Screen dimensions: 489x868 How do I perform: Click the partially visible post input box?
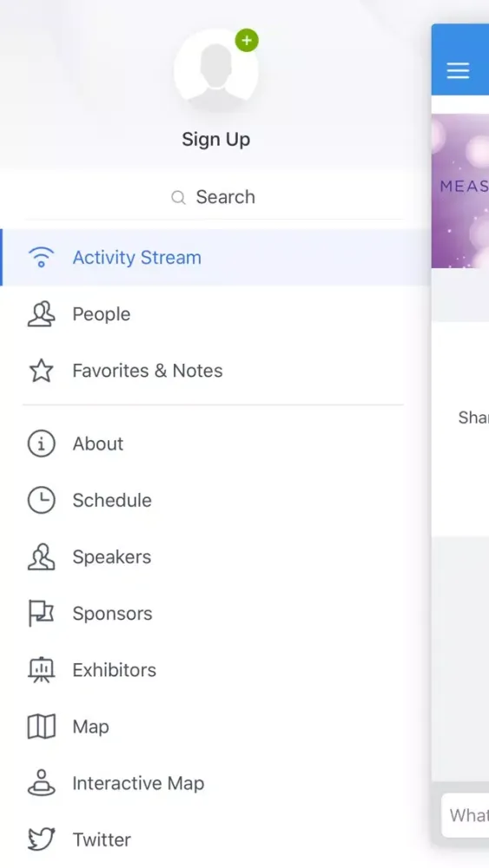[x=466, y=815]
